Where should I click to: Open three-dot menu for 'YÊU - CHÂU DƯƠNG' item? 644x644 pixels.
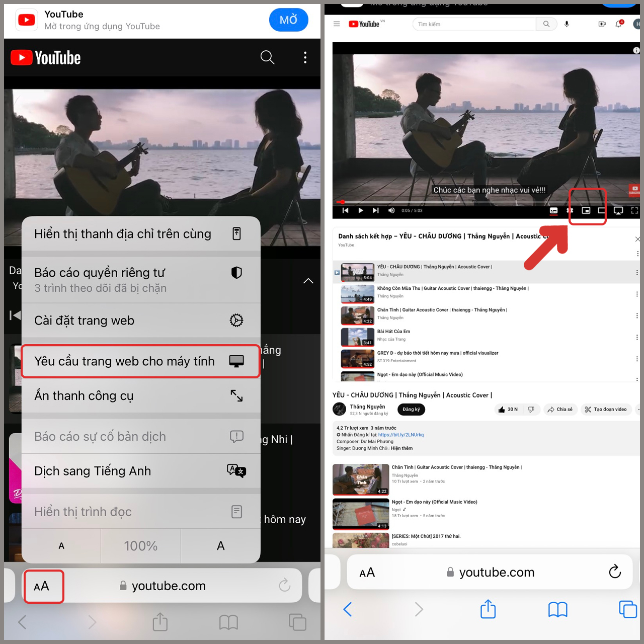637,272
